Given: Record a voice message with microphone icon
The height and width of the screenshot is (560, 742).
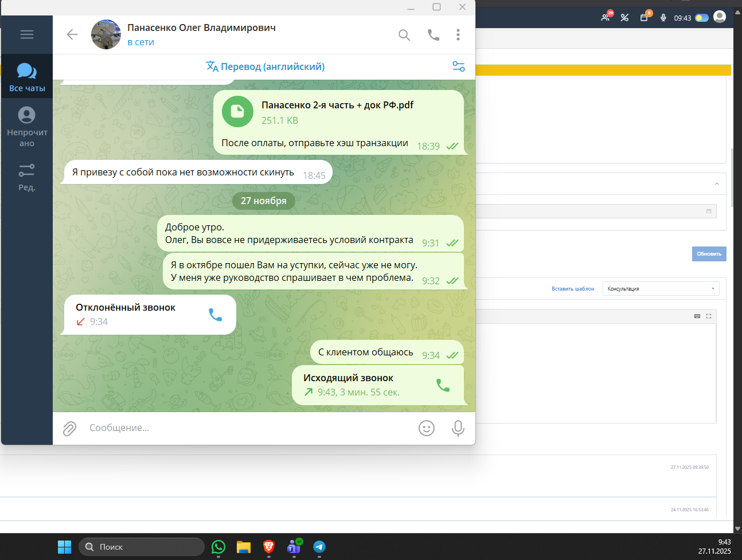Looking at the screenshot, I should [458, 428].
